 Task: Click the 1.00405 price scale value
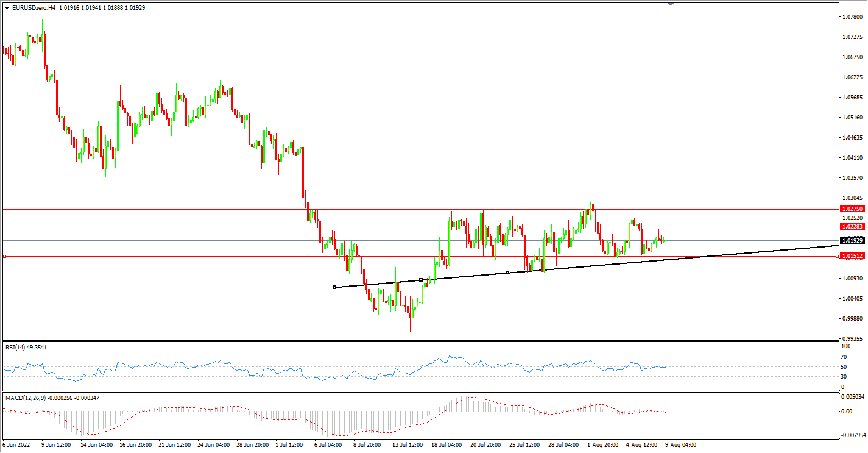coord(852,299)
